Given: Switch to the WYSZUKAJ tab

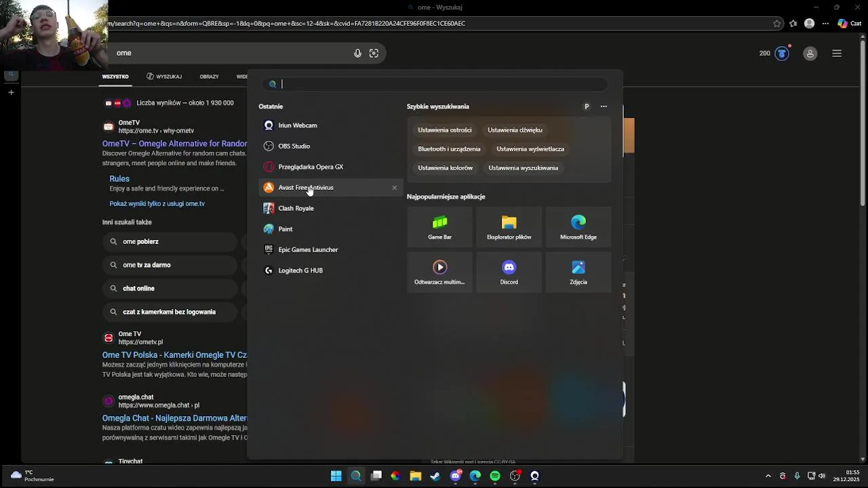Looking at the screenshot, I should click(164, 77).
